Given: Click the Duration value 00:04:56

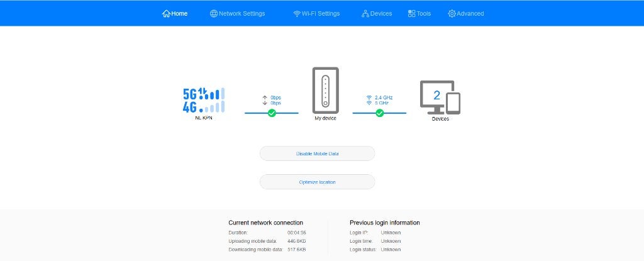Looking at the screenshot, I should pos(297,233).
